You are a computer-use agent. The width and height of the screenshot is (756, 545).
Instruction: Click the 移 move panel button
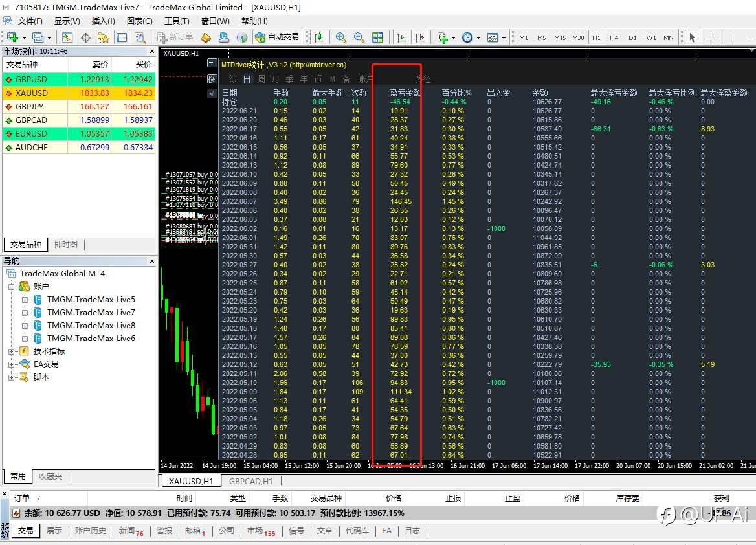point(212,78)
